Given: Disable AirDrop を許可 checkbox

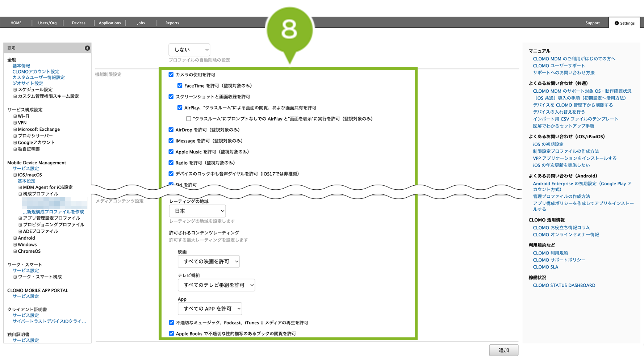Looking at the screenshot, I should (171, 130).
